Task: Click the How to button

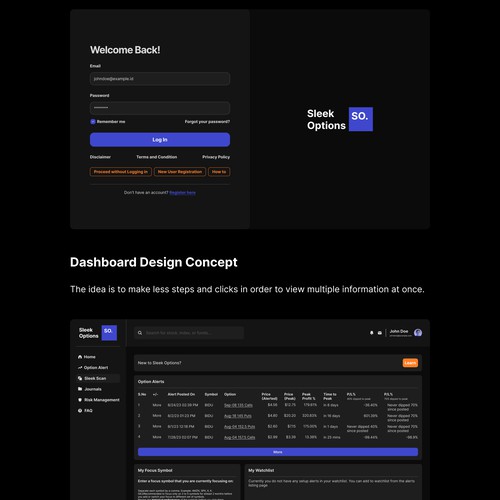Action: coord(219,172)
